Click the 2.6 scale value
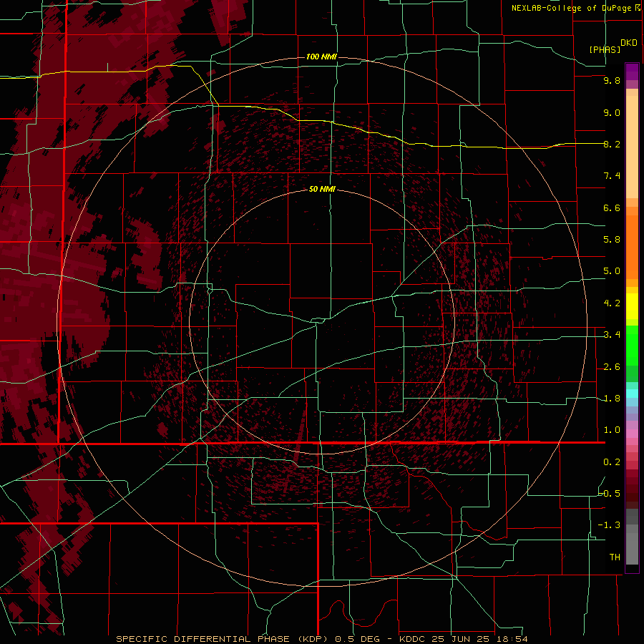Image resolution: width=644 pixels, height=644 pixels. 612,367
